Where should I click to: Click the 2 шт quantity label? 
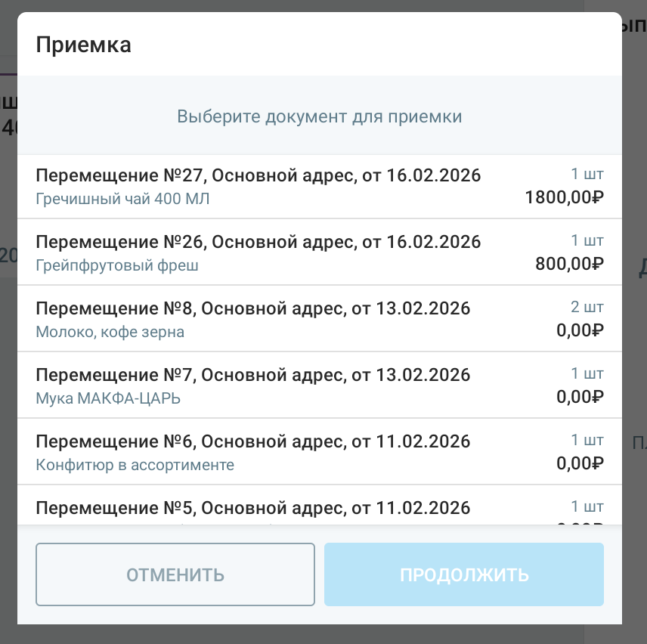(587, 308)
